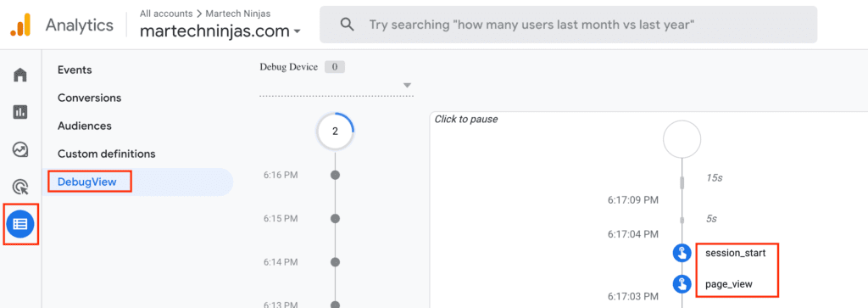Click the page_view event label
868x308 pixels.
pos(728,285)
